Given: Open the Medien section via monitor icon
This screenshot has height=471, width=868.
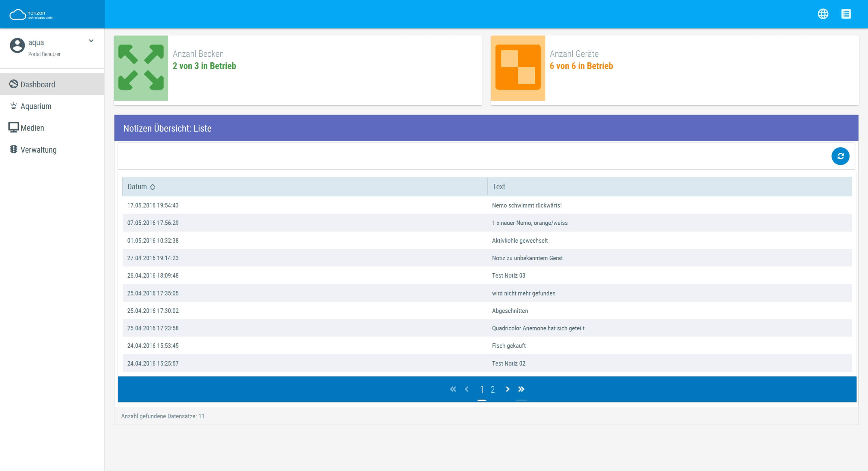Looking at the screenshot, I should click(x=14, y=127).
